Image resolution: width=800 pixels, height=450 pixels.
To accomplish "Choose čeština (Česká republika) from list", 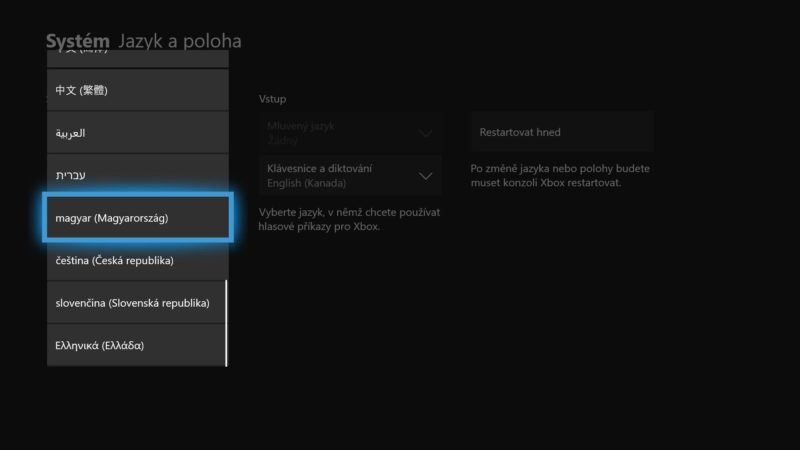I will (138, 260).
